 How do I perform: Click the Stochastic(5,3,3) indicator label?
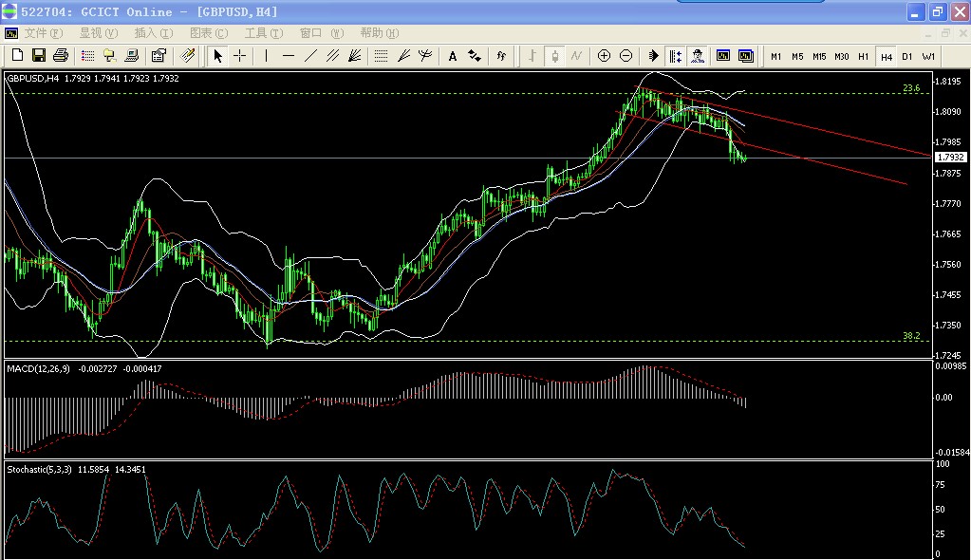pyautogui.click(x=39, y=470)
